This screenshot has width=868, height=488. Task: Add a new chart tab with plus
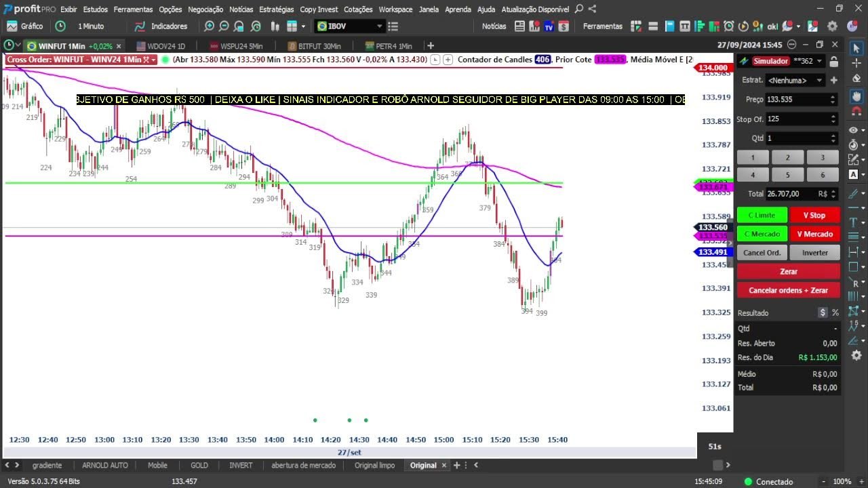pyautogui.click(x=431, y=46)
